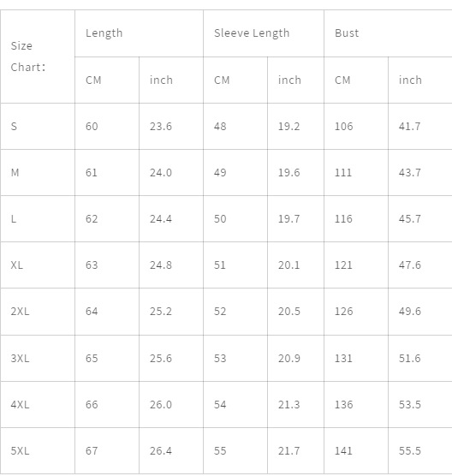Select the XL size row label
The height and width of the screenshot is (476, 452).
click(x=38, y=265)
